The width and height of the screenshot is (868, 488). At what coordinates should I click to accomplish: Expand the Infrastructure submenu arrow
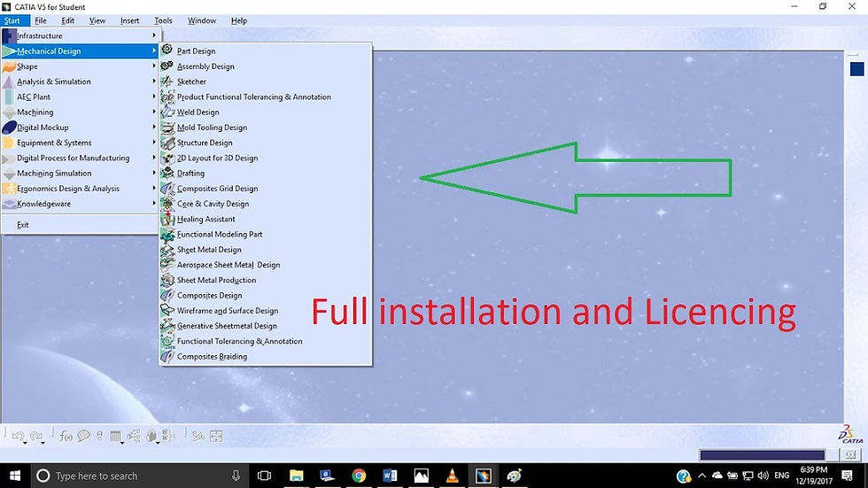[x=154, y=35]
